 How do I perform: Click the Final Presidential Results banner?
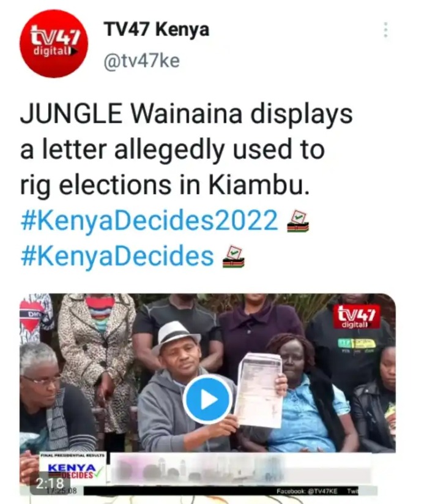point(73,456)
